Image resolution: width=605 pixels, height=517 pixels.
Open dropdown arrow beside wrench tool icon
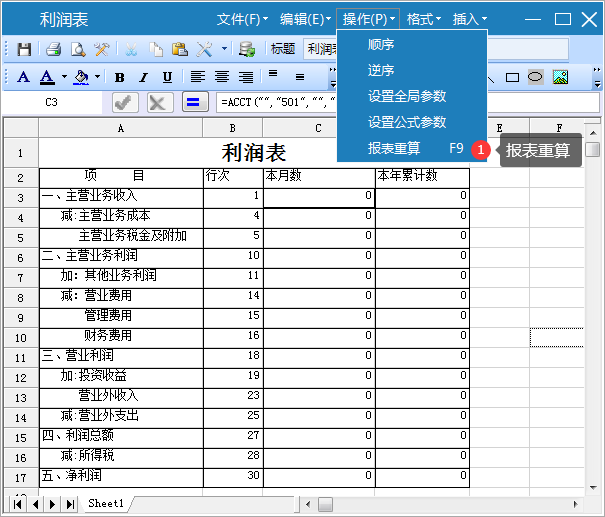click(x=225, y=49)
